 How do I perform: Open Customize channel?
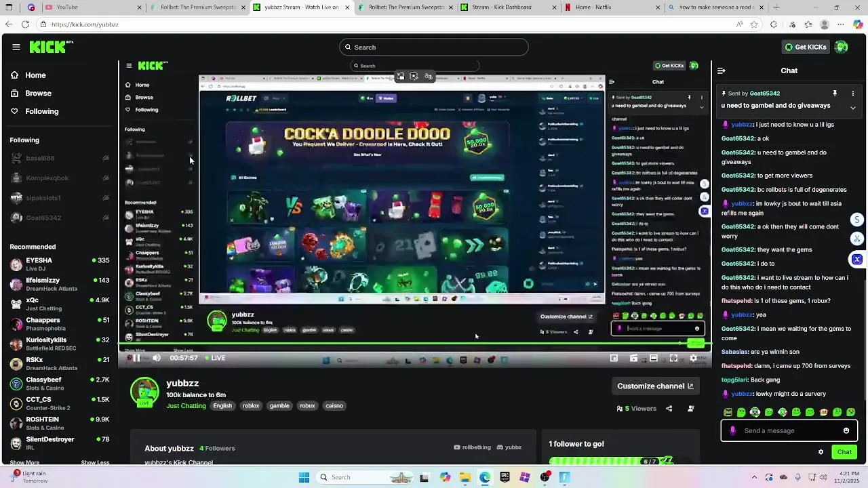click(x=655, y=386)
